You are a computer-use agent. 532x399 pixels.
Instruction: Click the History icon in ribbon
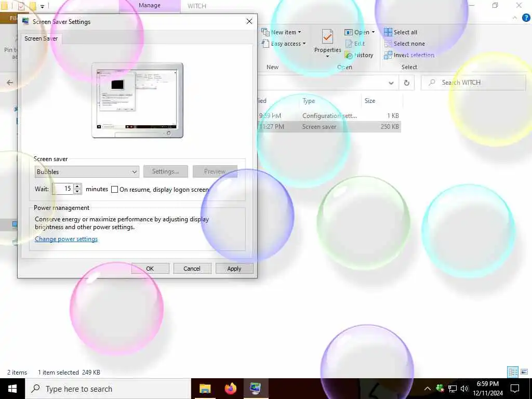(349, 55)
